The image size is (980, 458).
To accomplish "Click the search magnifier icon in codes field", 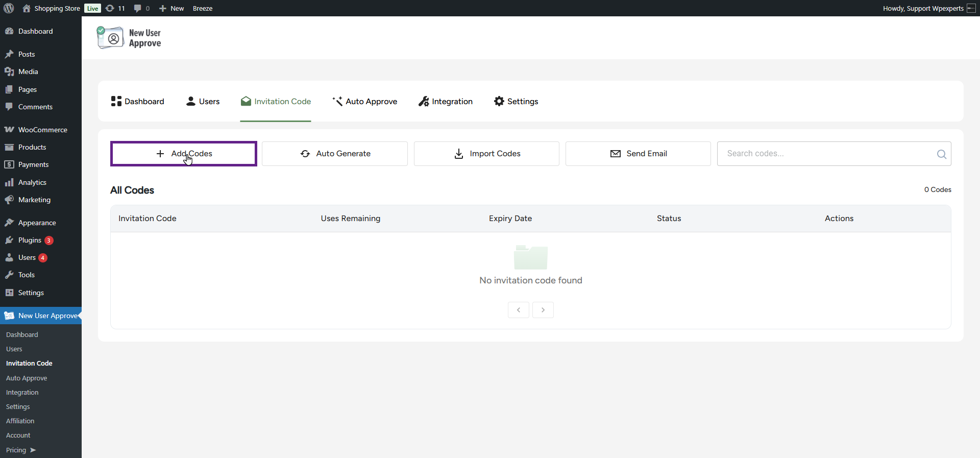I will click(941, 154).
